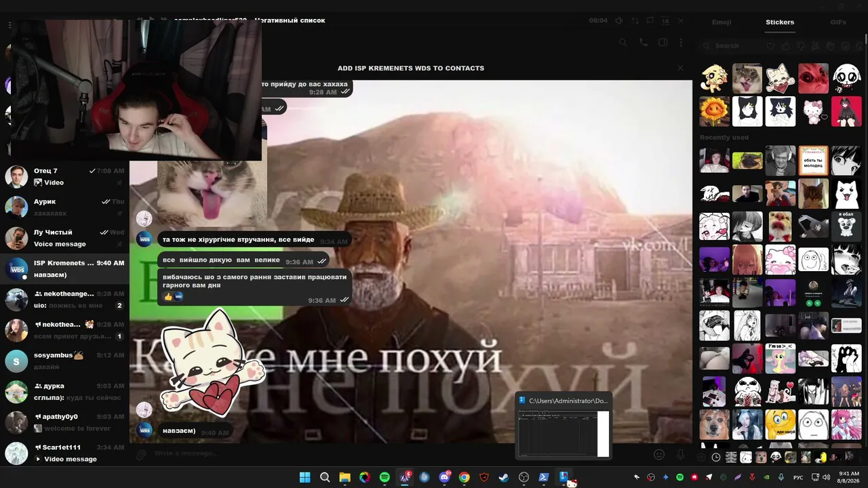Select the Лу Чистый chat

click(x=64, y=238)
